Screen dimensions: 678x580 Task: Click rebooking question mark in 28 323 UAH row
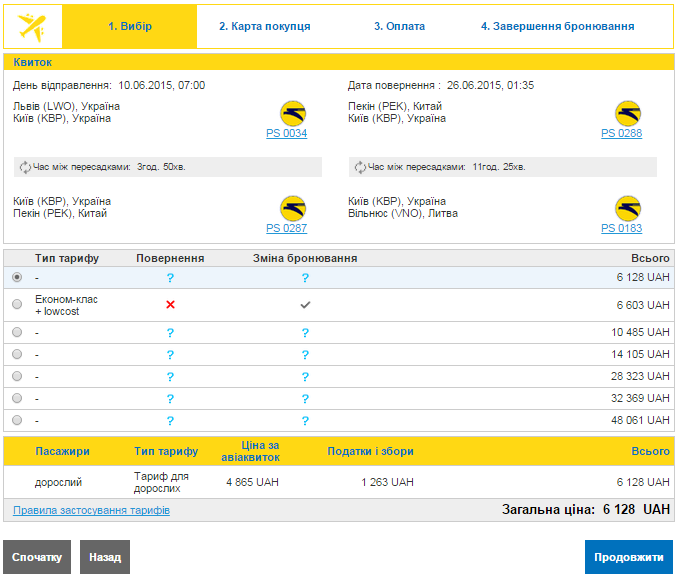(305, 377)
